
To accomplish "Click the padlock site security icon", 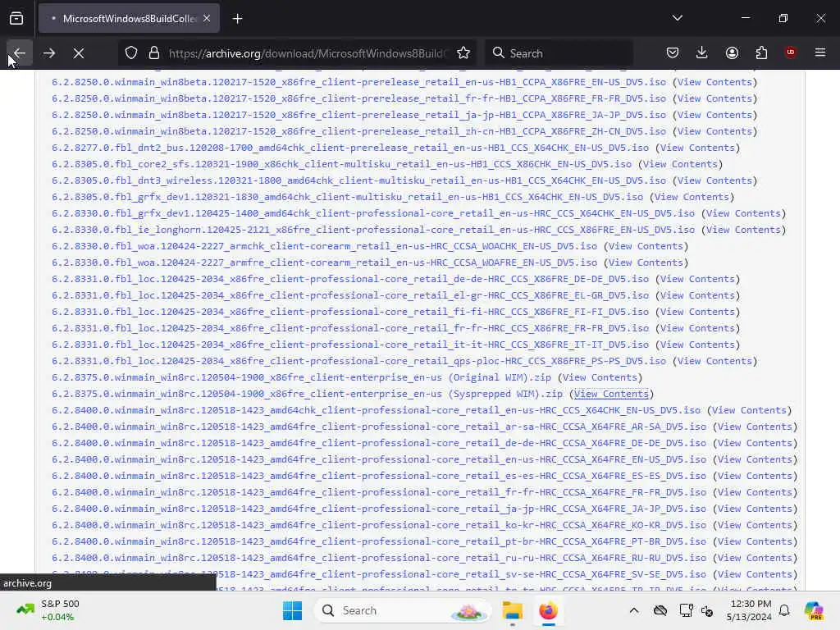I will [154, 53].
